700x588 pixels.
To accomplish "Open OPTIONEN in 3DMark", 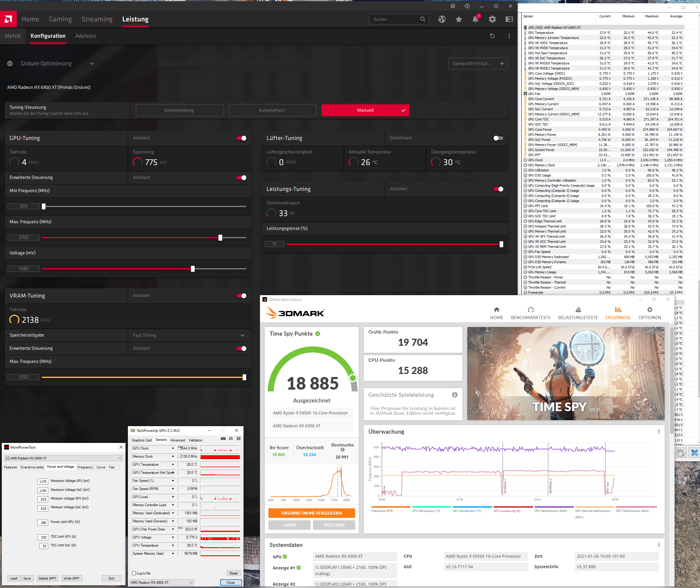I will (650, 313).
